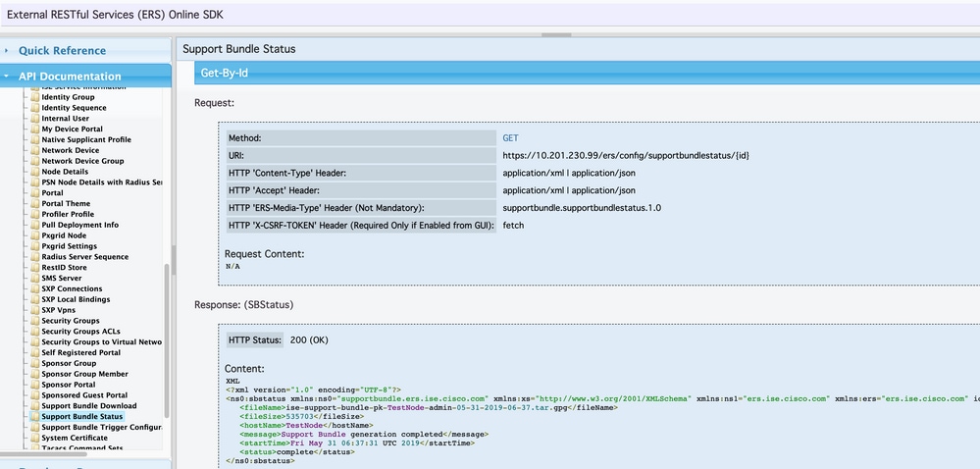This screenshot has height=469, width=980.
Task: Click the folder icon next to Security Groups ACLs
Action: pos(35,331)
